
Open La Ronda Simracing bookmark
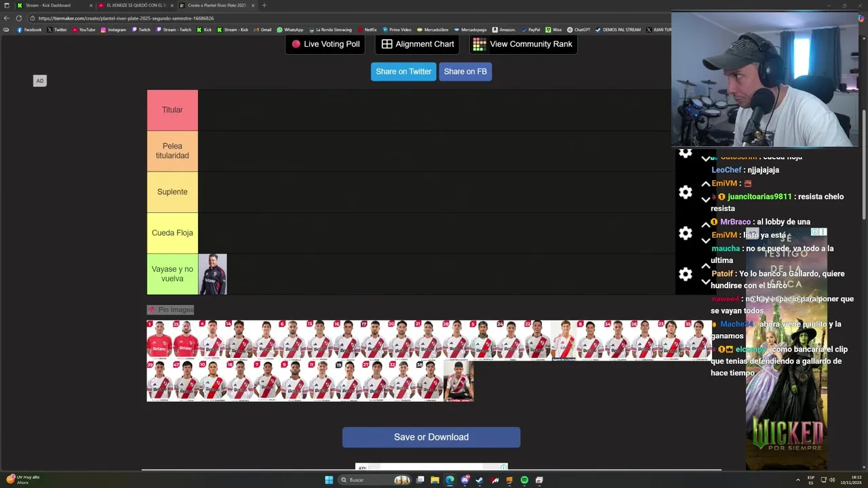click(x=330, y=30)
